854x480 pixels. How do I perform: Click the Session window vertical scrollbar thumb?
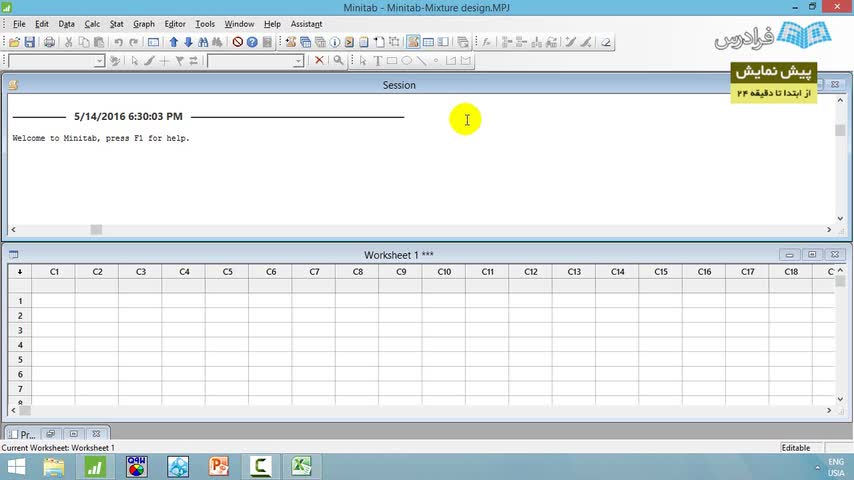(840, 130)
